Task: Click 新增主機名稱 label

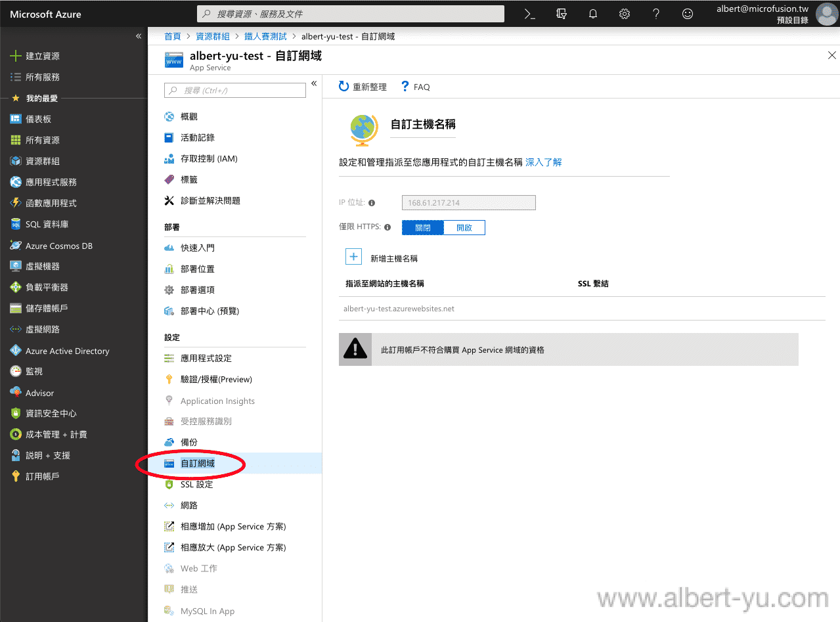Action: (x=394, y=258)
